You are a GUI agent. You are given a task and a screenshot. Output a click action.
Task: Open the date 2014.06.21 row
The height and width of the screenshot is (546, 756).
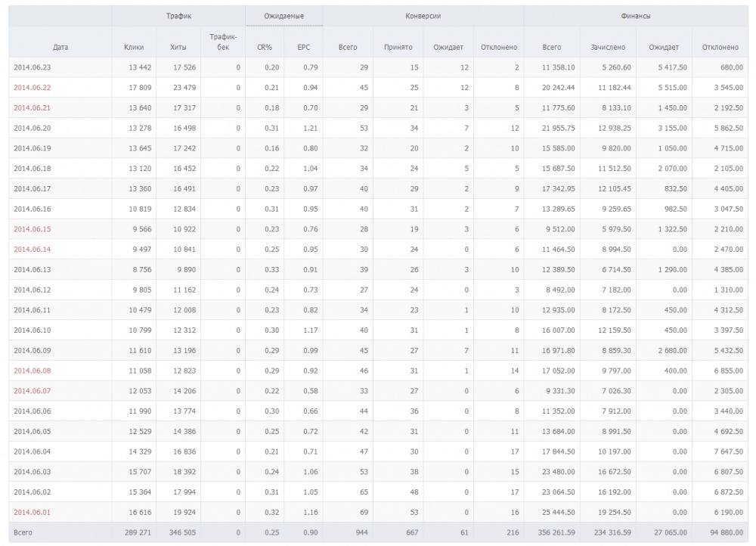33,108
